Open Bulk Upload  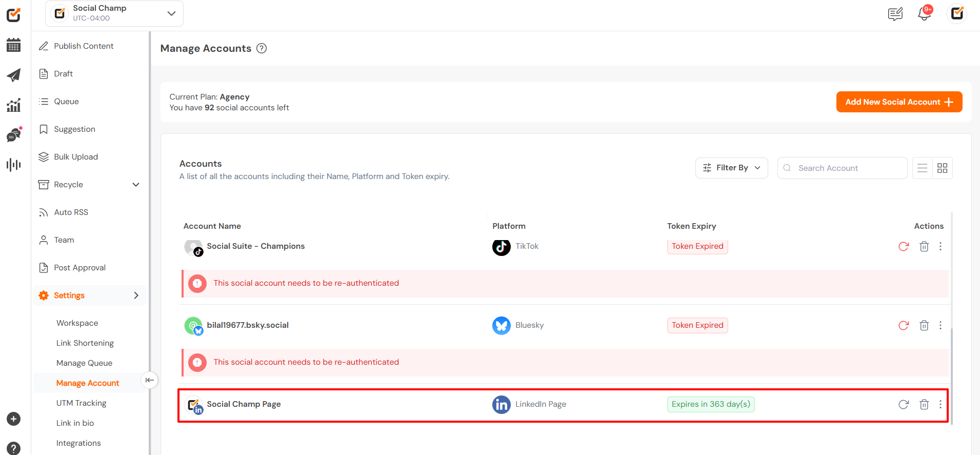[x=76, y=157]
